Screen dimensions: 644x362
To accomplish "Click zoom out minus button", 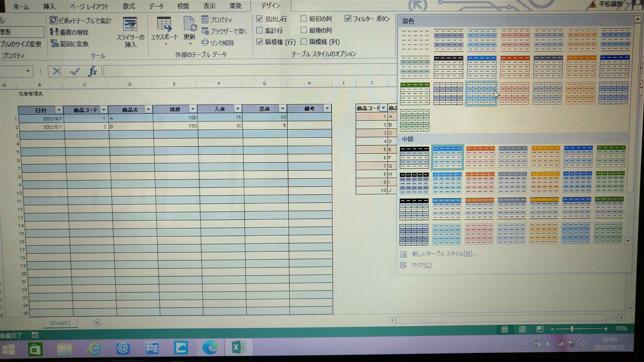I will click(552, 329).
